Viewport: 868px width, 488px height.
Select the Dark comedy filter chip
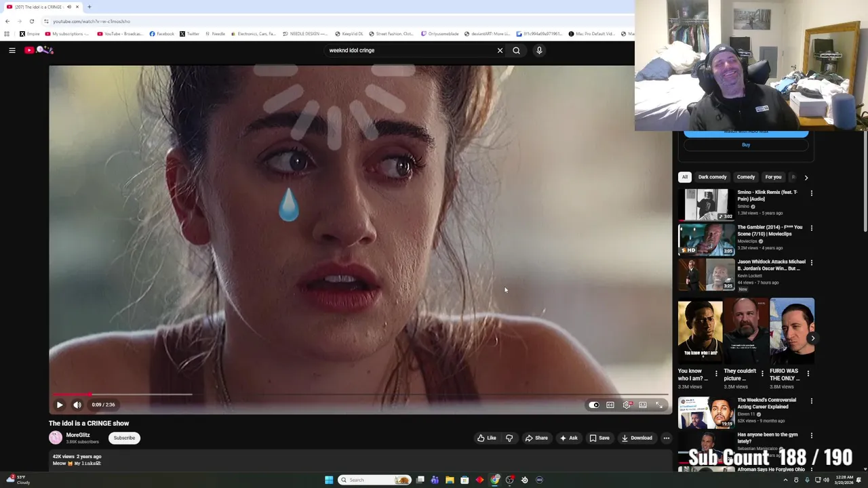(712, 177)
